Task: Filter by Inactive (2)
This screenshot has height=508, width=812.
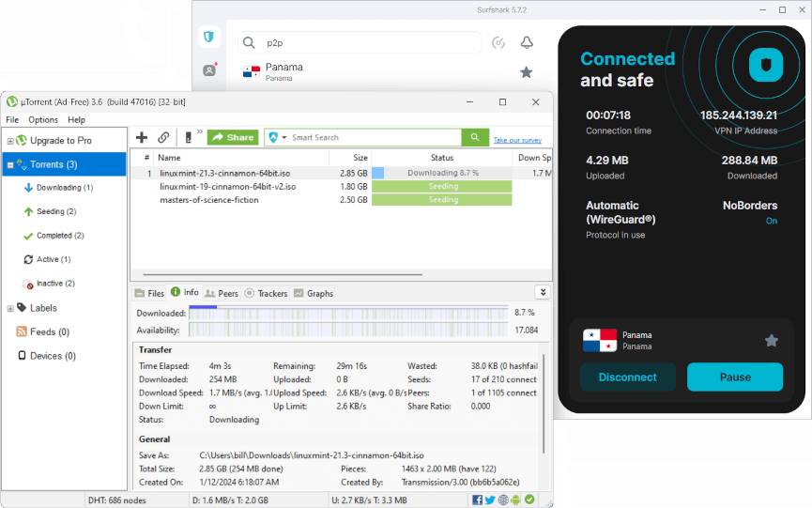Action: click(x=55, y=284)
